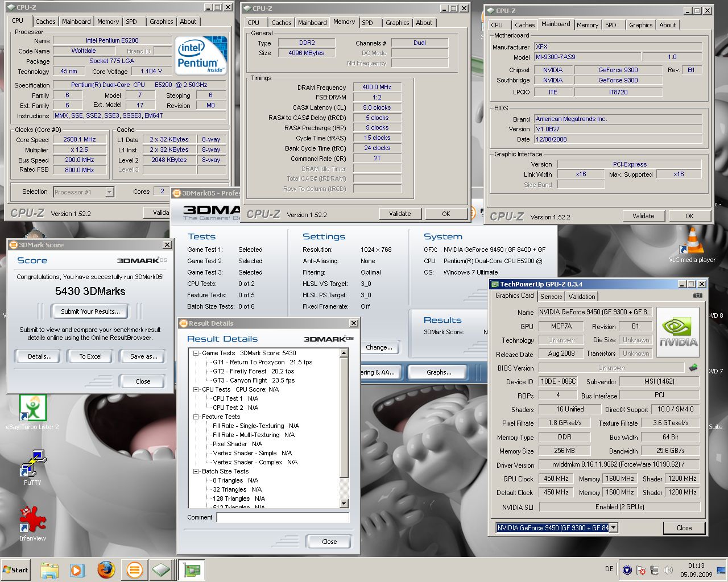
Task: Select GT3 - Canyon Flight row
Action: coord(254,380)
